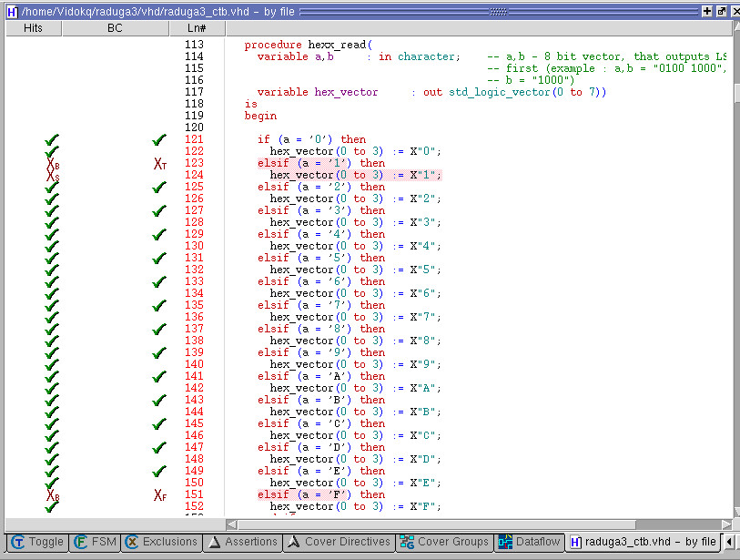Screen dimensions: 740x560
Task: Click the "procedure hexx_read(" code line
Action: tap(309, 45)
